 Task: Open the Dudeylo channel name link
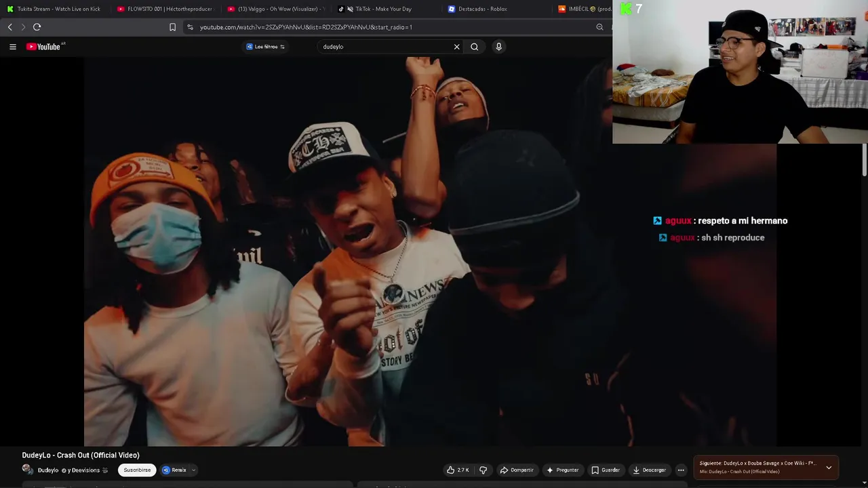click(48, 470)
